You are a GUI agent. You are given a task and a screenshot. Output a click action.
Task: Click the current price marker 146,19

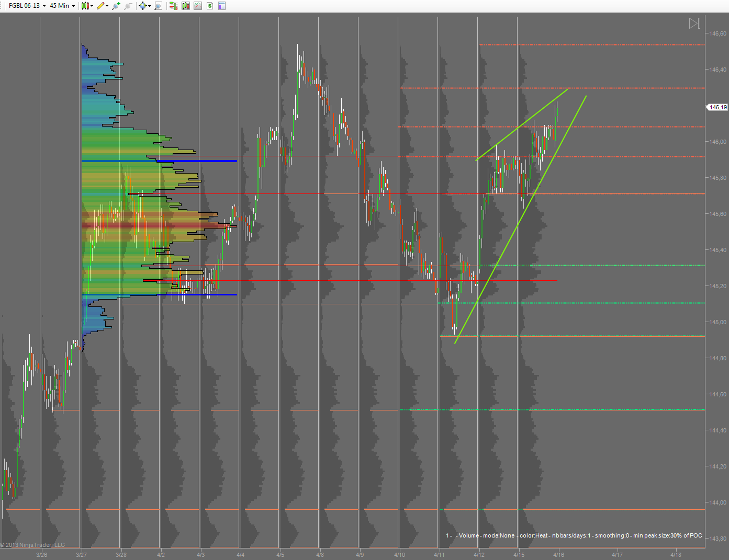click(717, 107)
